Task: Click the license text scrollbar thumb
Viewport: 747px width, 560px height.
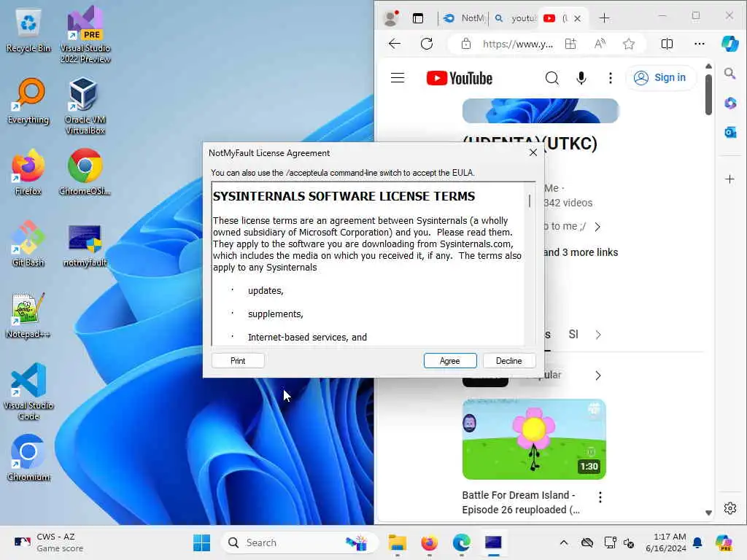Action: tap(530, 201)
